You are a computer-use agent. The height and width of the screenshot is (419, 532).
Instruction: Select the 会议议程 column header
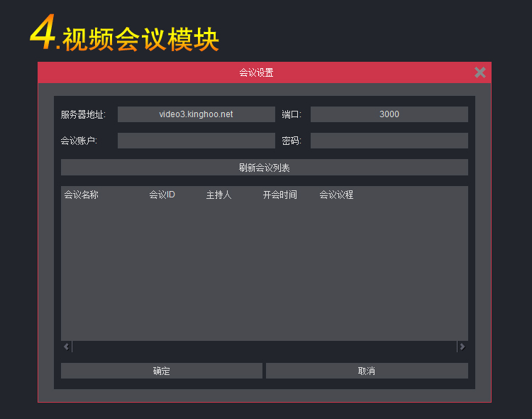tap(336, 195)
